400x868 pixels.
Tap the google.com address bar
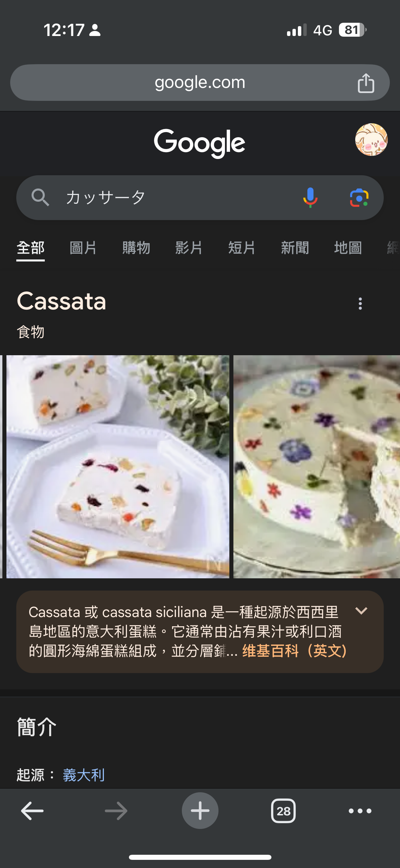[x=200, y=83]
